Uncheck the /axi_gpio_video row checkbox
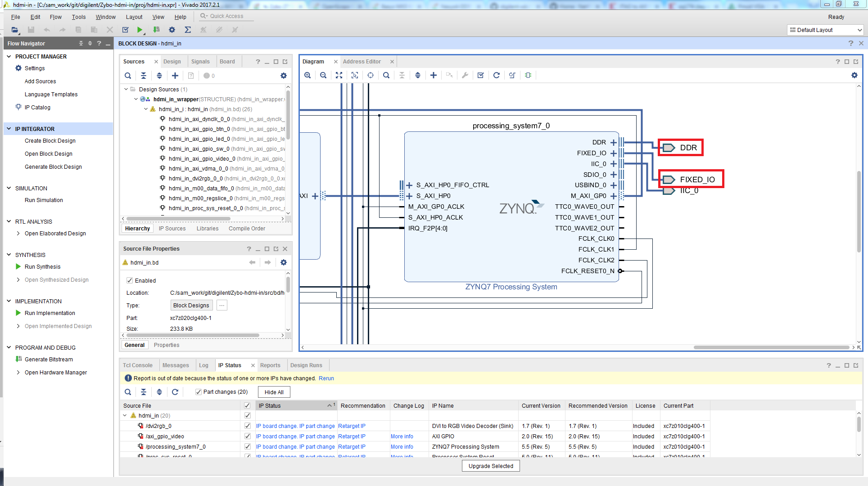The width and height of the screenshot is (868, 486). tap(247, 436)
